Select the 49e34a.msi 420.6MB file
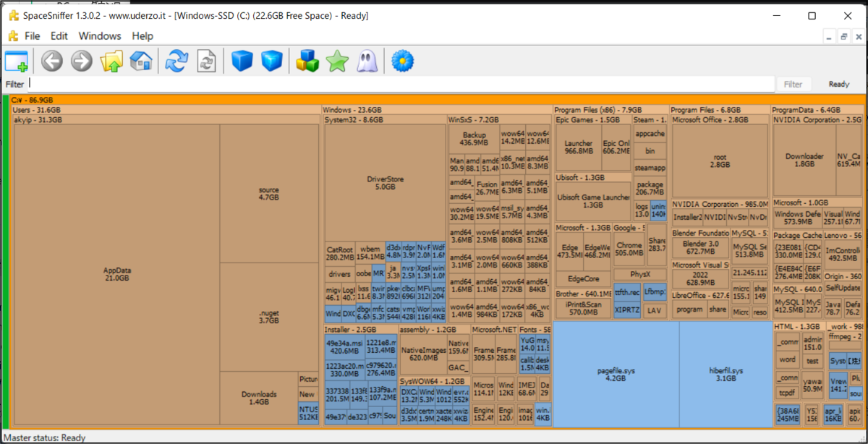The width and height of the screenshot is (868, 444). click(344, 347)
